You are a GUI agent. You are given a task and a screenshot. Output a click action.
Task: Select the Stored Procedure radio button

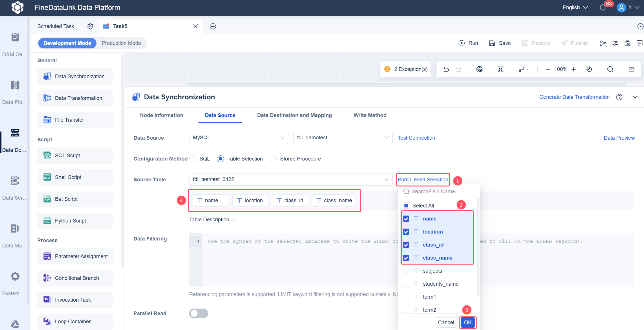[273, 159]
